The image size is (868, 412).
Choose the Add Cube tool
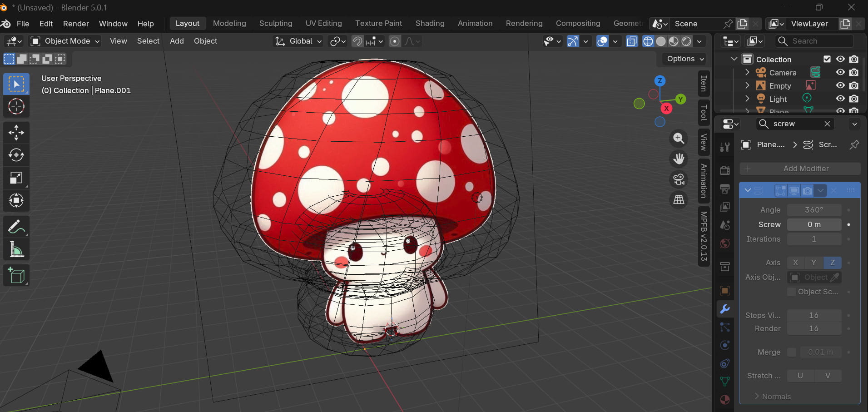point(16,275)
